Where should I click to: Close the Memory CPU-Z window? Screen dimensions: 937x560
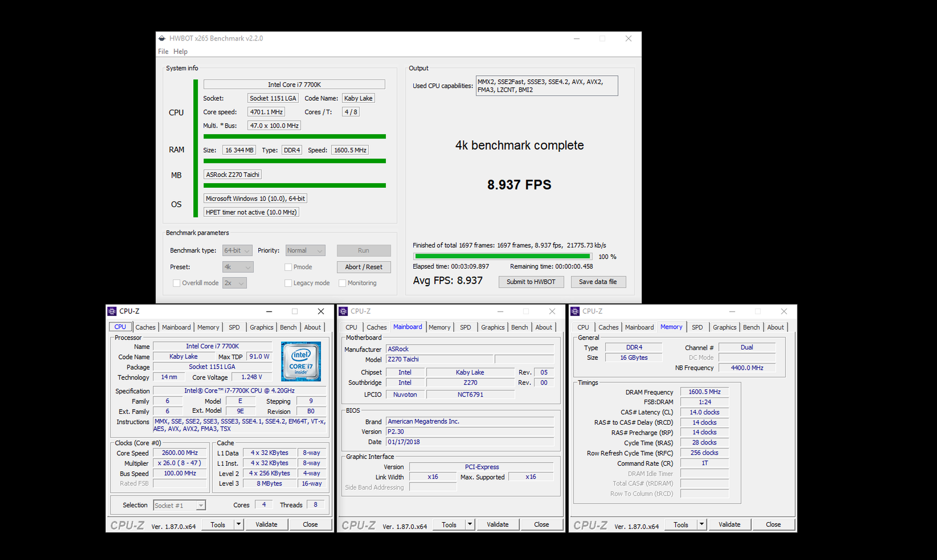point(784,311)
